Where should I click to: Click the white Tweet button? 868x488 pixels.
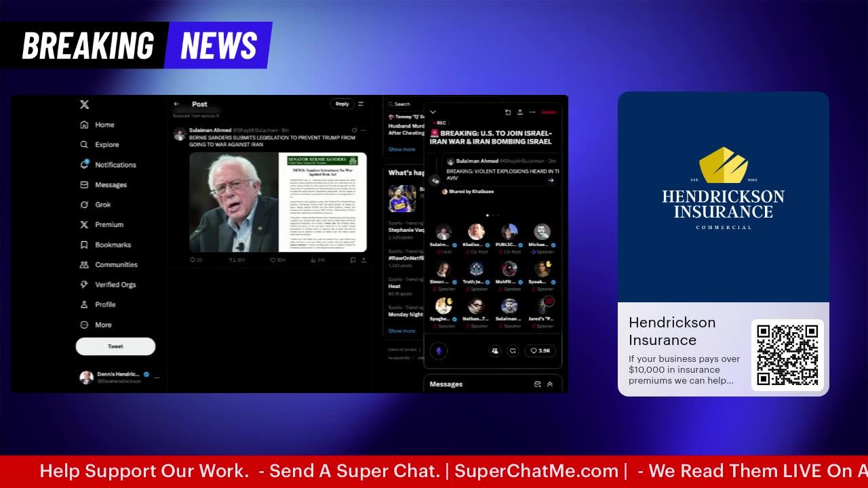tap(115, 346)
